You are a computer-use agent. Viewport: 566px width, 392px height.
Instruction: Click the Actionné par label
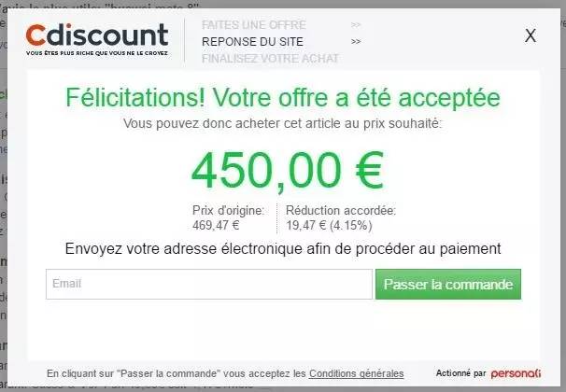(x=461, y=373)
